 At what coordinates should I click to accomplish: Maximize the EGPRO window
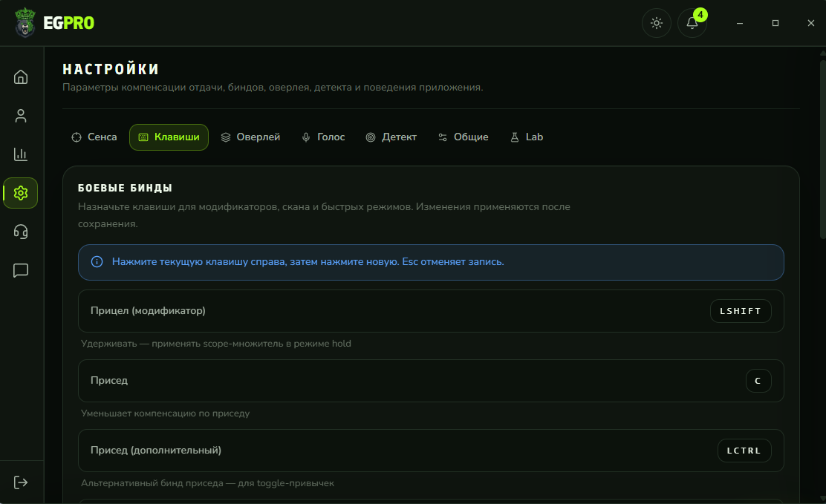tap(775, 23)
